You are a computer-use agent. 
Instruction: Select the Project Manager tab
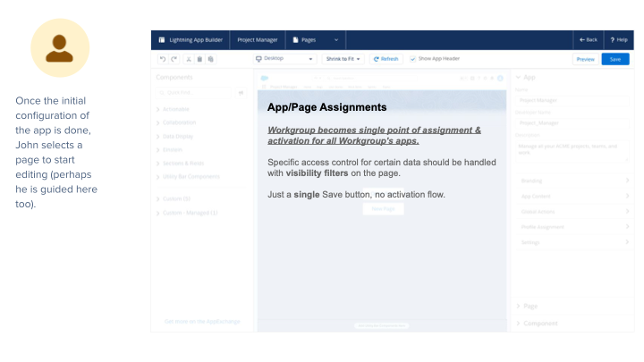[x=258, y=40]
